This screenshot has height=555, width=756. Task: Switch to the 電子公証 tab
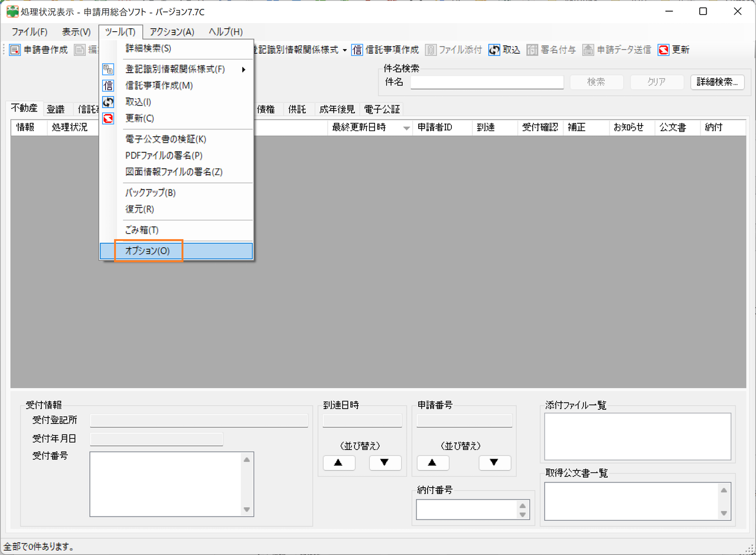point(382,109)
